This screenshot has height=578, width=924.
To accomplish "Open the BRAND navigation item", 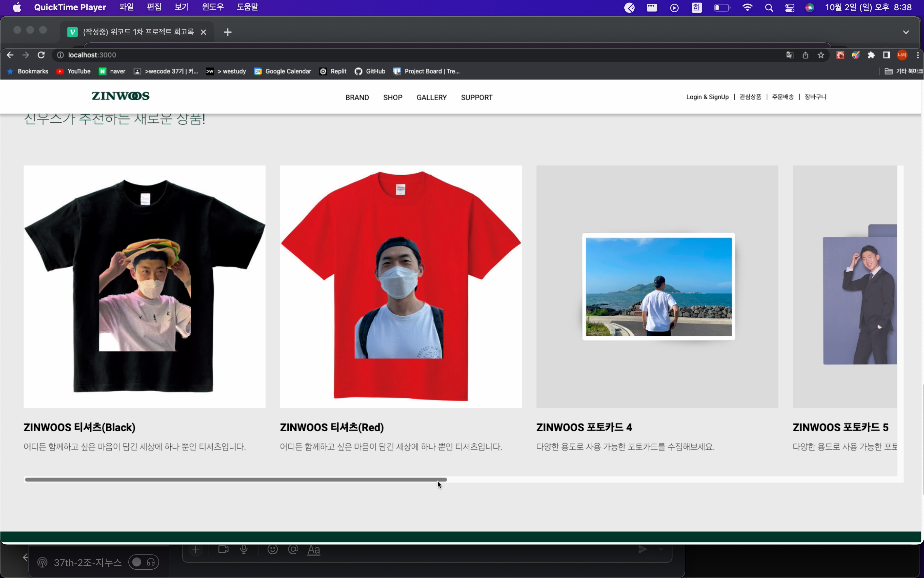I will click(357, 98).
